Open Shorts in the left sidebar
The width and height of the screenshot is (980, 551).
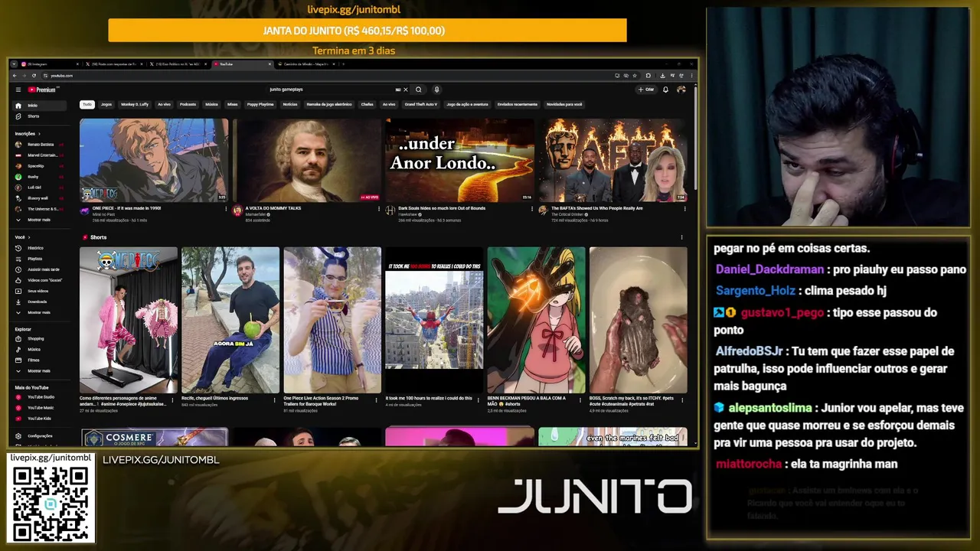pyautogui.click(x=40, y=116)
